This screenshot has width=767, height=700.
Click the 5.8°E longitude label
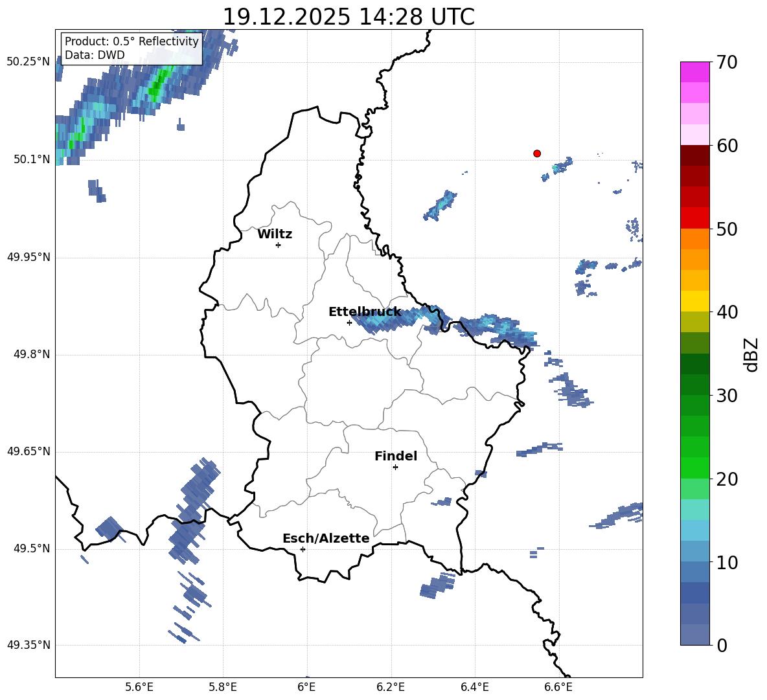coord(223,687)
